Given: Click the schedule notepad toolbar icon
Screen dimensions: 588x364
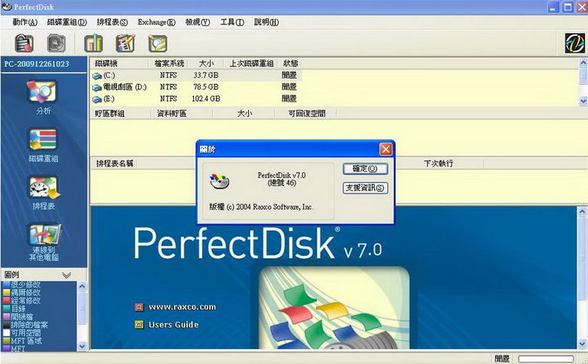Looking at the screenshot, I should coord(125,43).
